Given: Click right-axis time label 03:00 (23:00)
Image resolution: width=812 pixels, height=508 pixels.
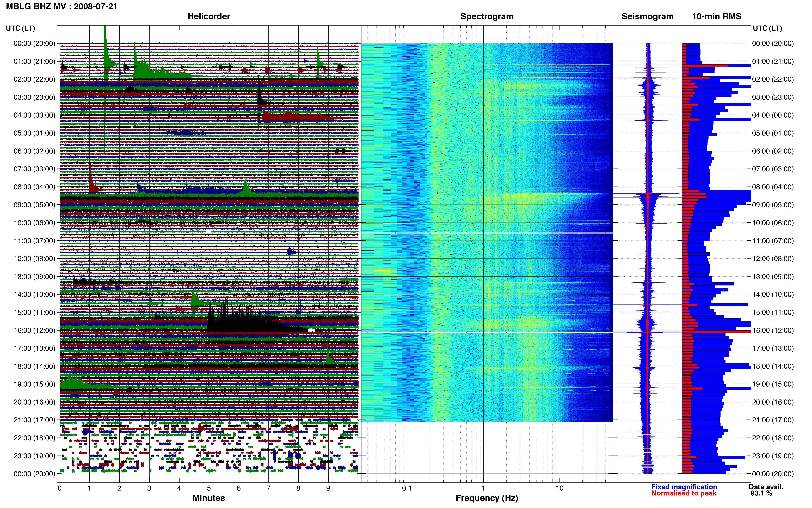Looking at the screenshot, I should point(773,97).
